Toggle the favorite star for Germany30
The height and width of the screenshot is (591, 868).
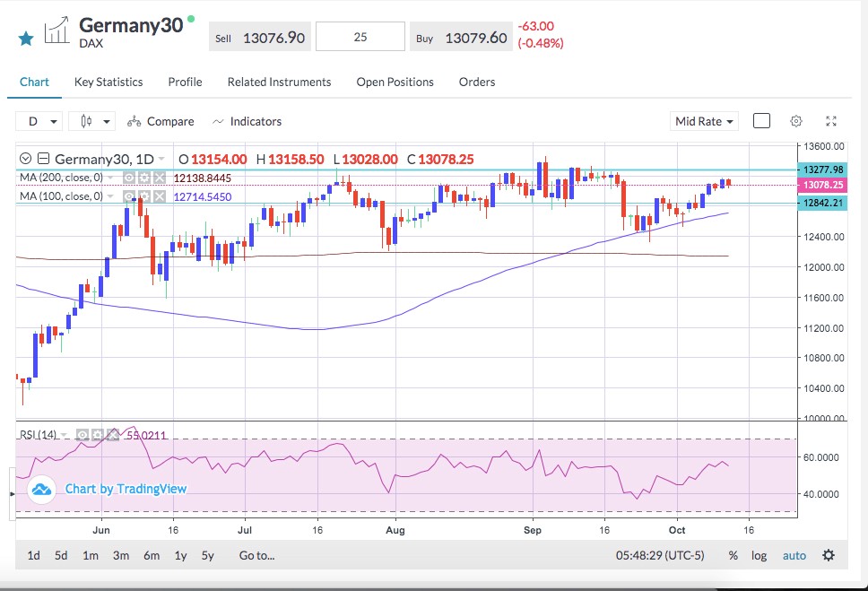tap(26, 39)
